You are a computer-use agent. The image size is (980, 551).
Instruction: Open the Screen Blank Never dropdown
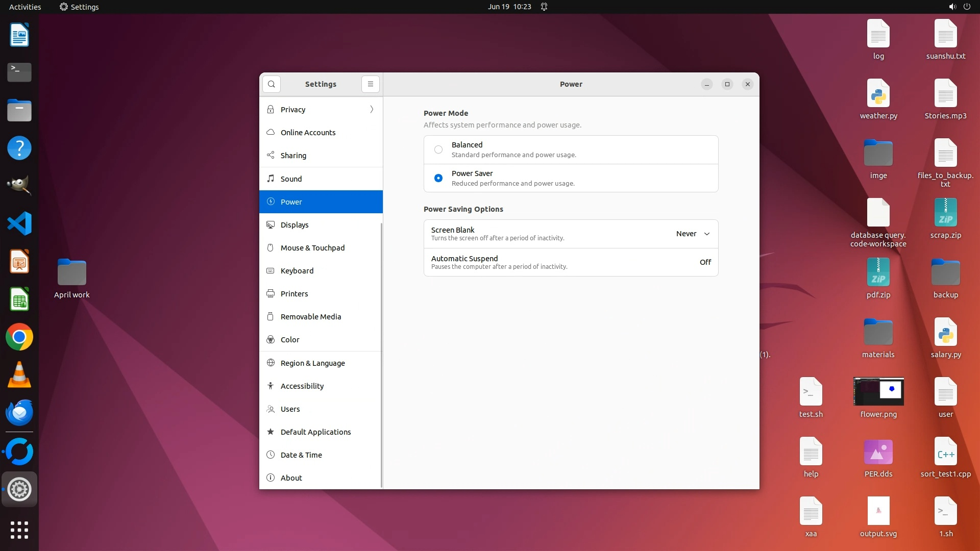click(693, 234)
